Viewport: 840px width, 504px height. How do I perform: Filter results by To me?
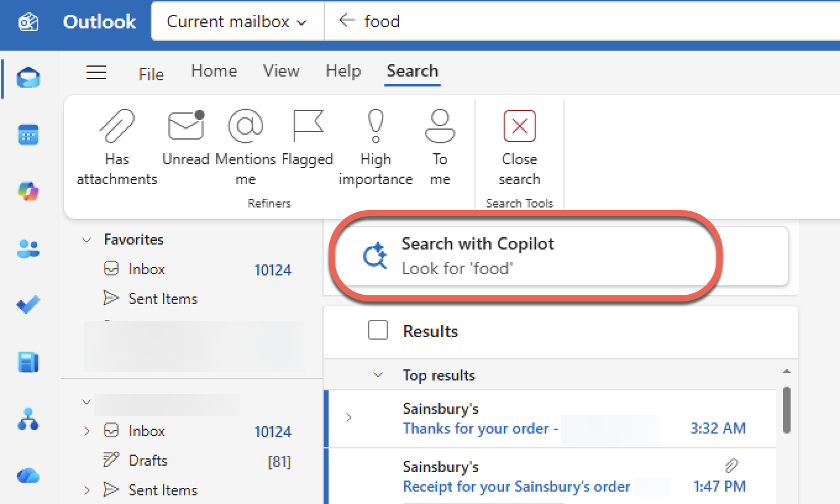tap(440, 147)
